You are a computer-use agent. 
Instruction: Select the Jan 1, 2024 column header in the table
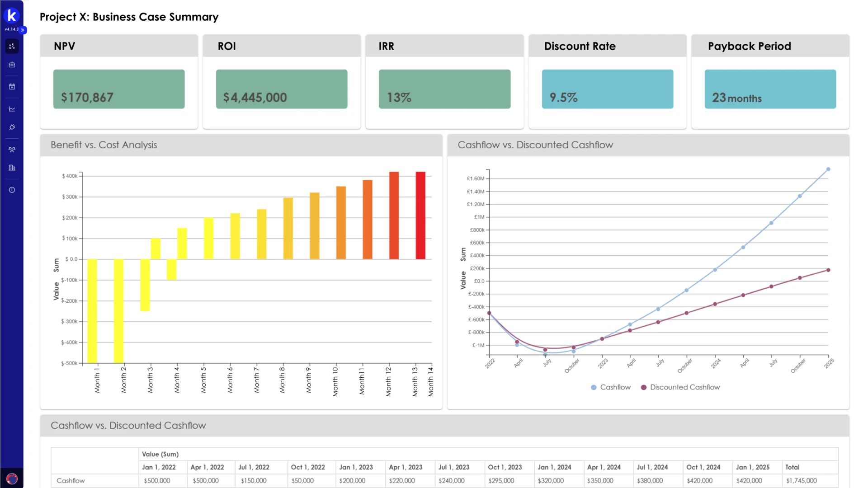point(554,467)
